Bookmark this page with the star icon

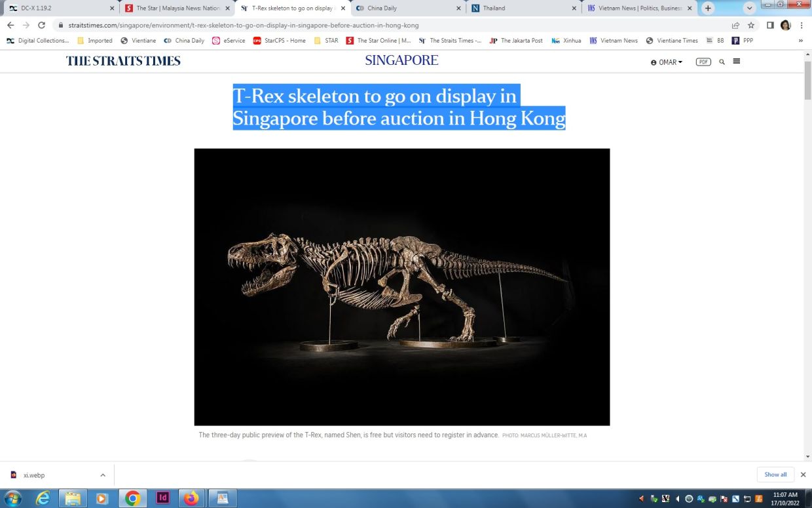pyautogui.click(x=751, y=25)
